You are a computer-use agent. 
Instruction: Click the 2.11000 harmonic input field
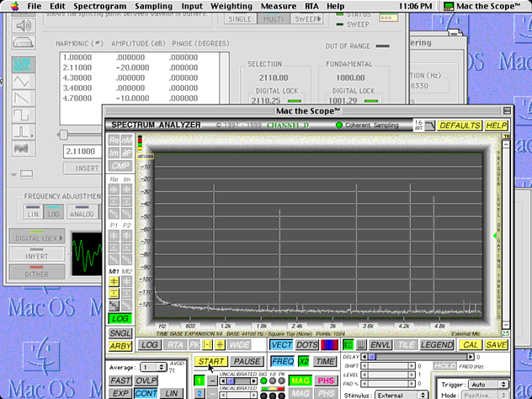pos(82,152)
